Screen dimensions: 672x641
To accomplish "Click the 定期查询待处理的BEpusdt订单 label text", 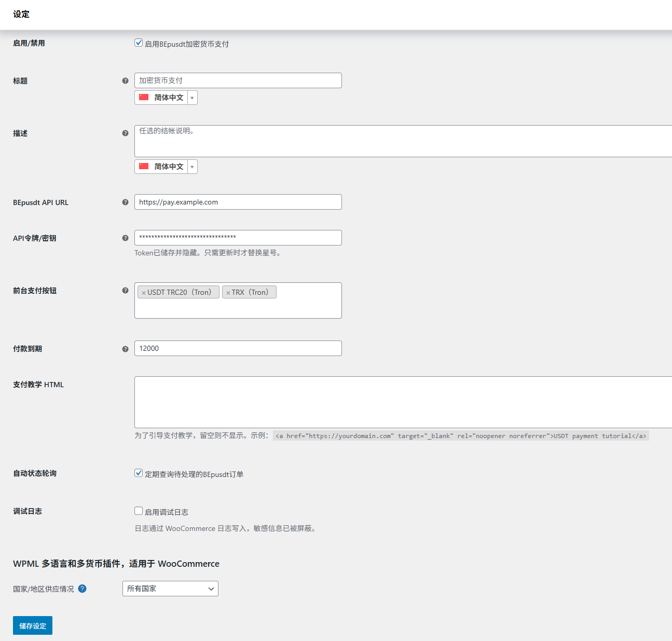I will point(194,474).
